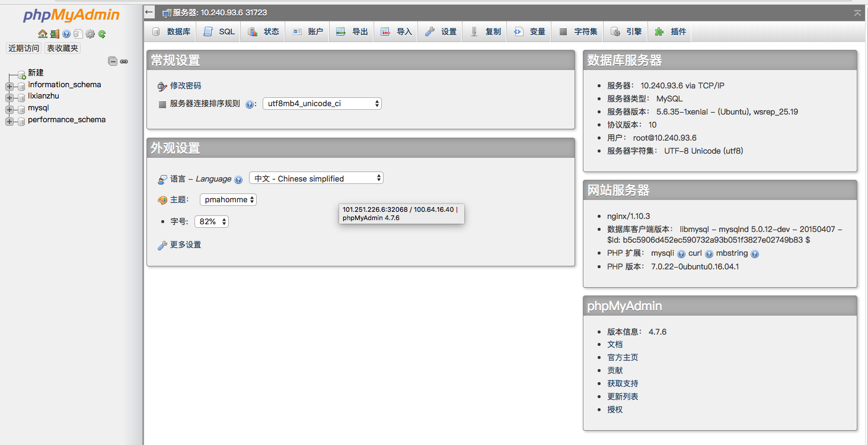Collapse all tree nodes minus icon
Viewport: 868px width, 445px height.
pos(113,61)
